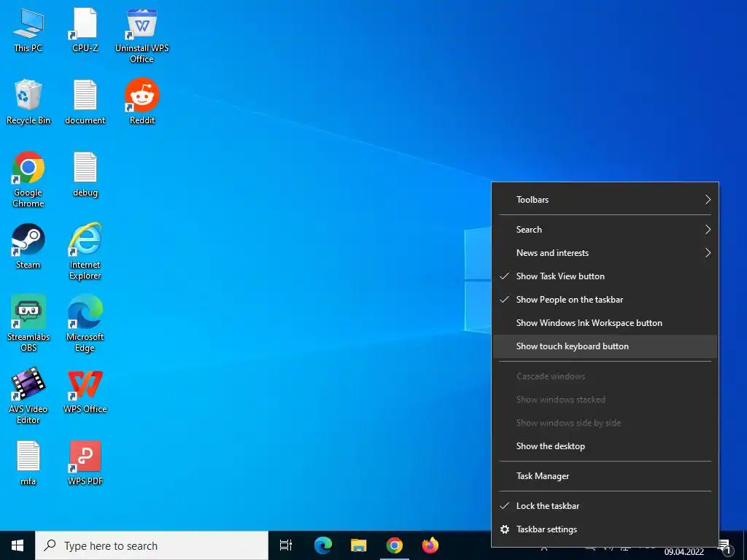Viewport: 747px width, 560px height.
Task: Toggle Lock the taskbar option
Action: coord(605,506)
